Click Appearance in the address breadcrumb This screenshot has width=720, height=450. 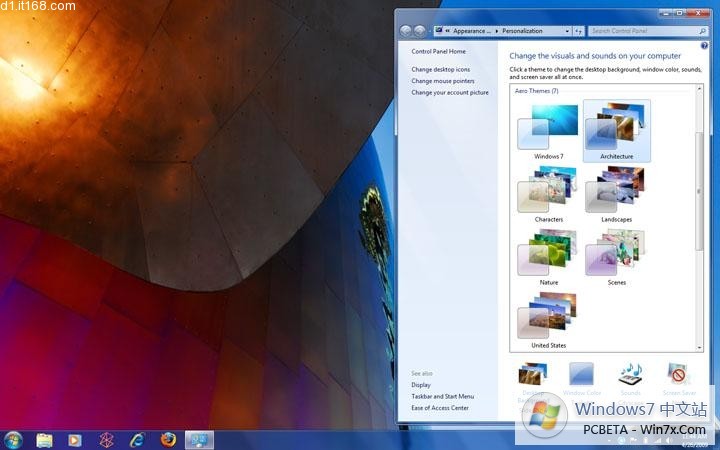472,31
